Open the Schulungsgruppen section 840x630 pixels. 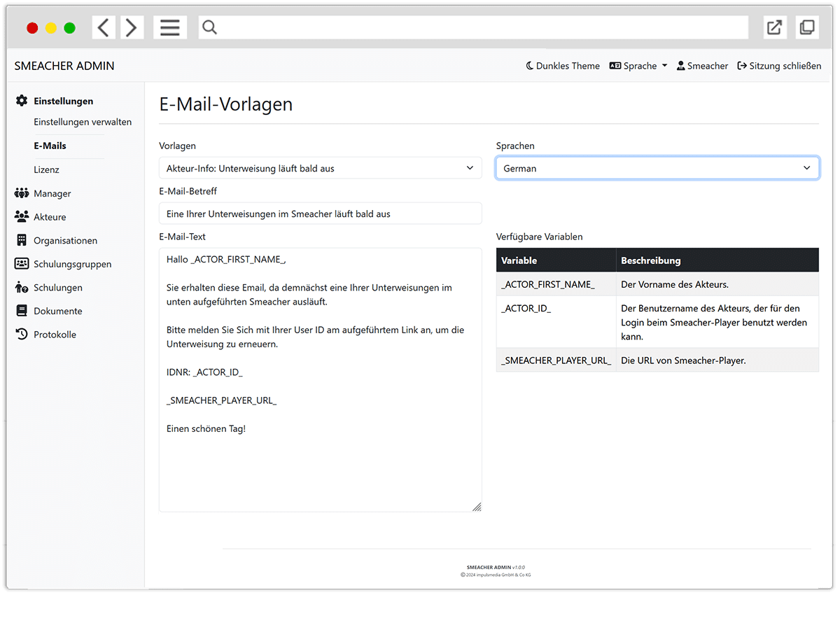pos(72,264)
